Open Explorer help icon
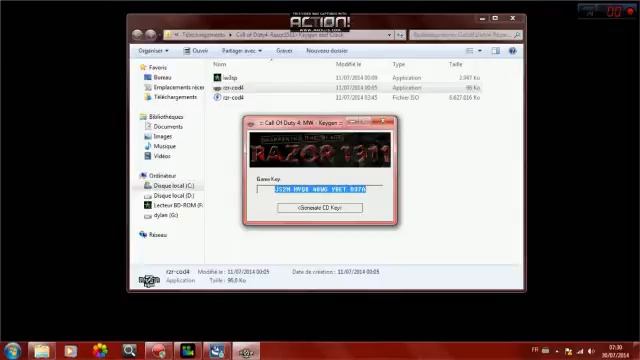Viewport: 640px width, 360px height. click(x=513, y=51)
